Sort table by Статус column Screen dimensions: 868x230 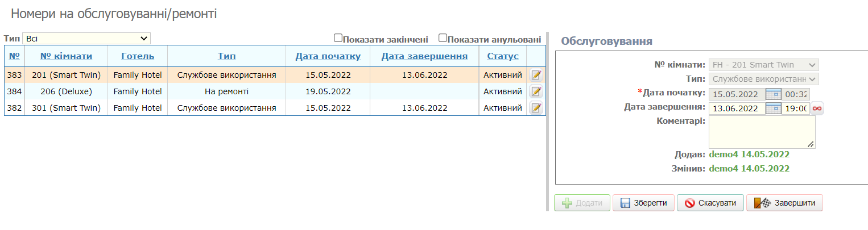(503, 56)
